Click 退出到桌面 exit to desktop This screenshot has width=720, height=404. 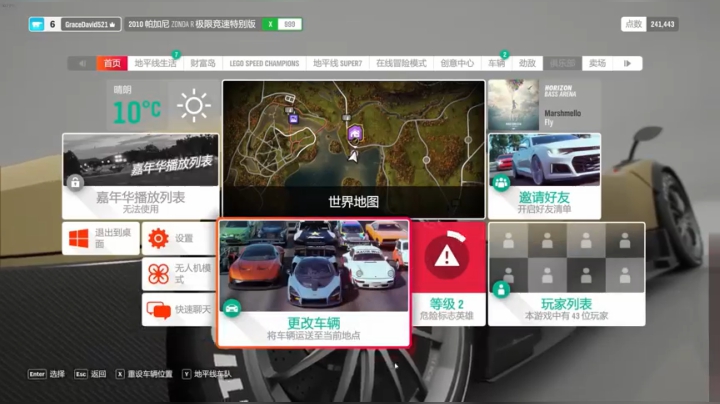pos(101,238)
